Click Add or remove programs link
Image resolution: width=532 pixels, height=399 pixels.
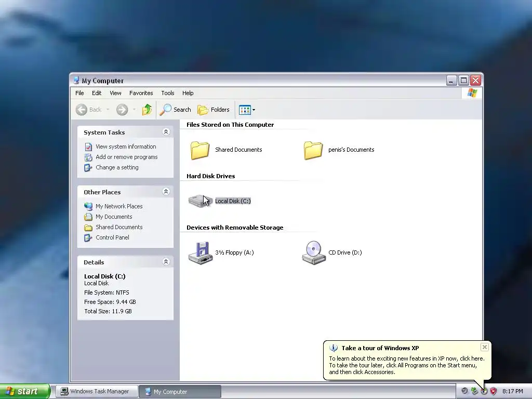pos(127,157)
